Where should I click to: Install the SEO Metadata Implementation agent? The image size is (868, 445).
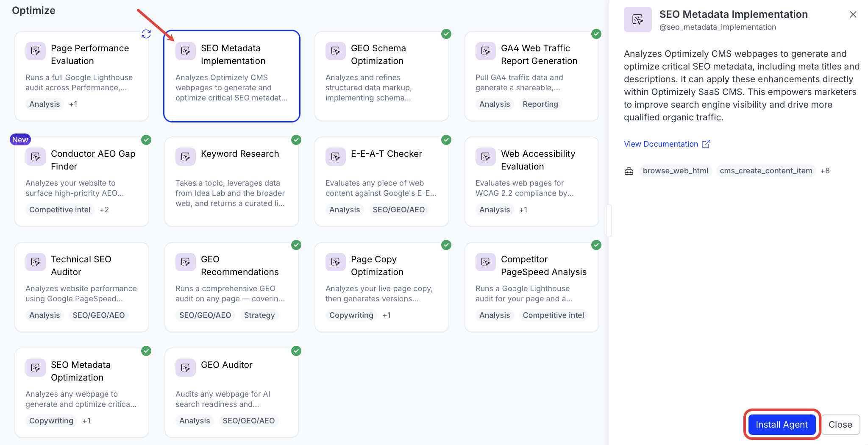click(x=782, y=425)
